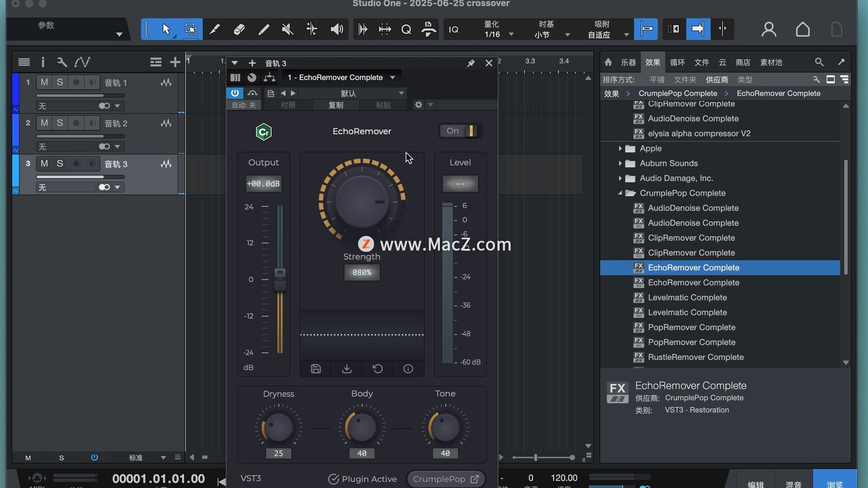Collapse the CrumplePop Complete folder
The image size is (868, 488).
[620, 193]
